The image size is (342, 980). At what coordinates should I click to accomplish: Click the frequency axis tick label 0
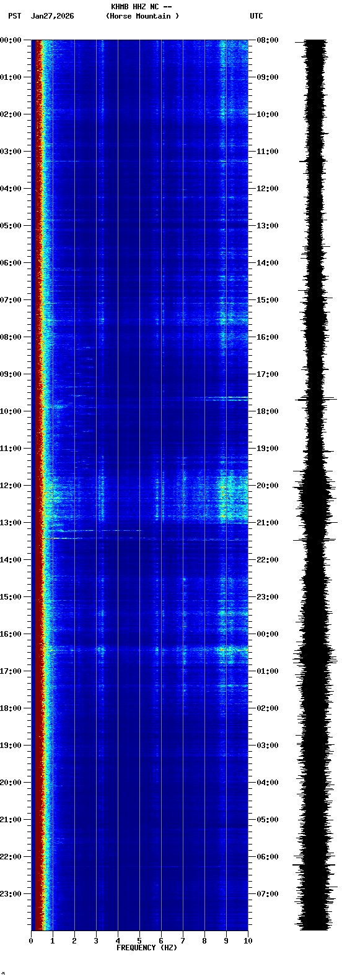click(31, 941)
